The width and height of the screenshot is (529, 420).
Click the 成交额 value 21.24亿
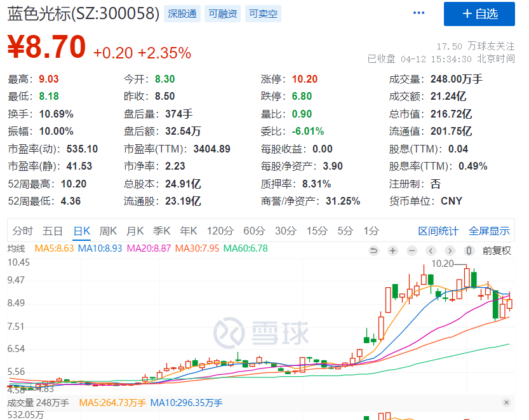[448, 97]
